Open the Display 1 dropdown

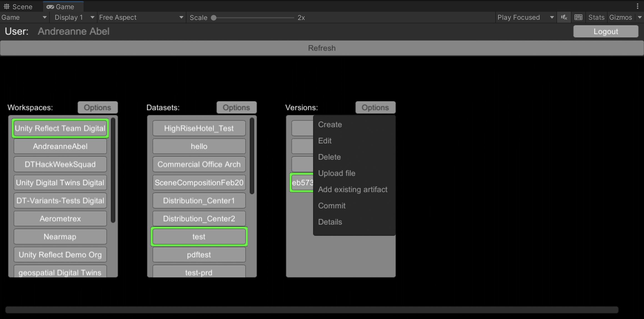click(74, 17)
